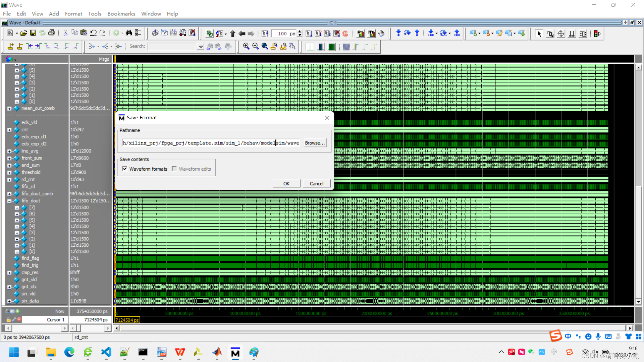Screen dimensions: 644x362
Task: Click the Open folder icon
Action: [x=23, y=33]
